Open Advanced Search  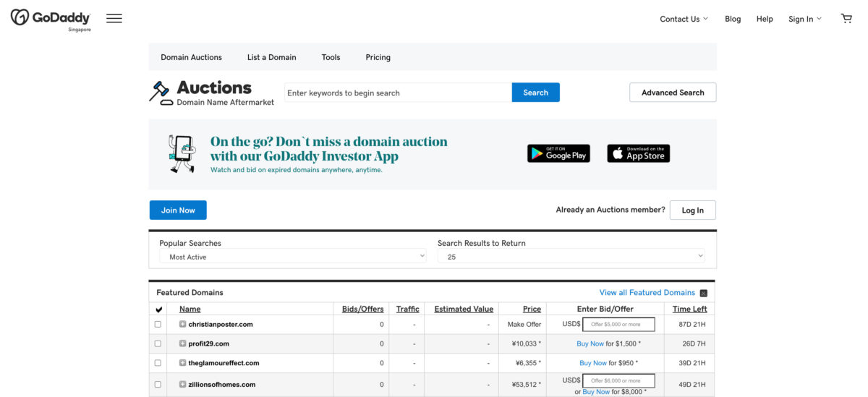click(673, 93)
